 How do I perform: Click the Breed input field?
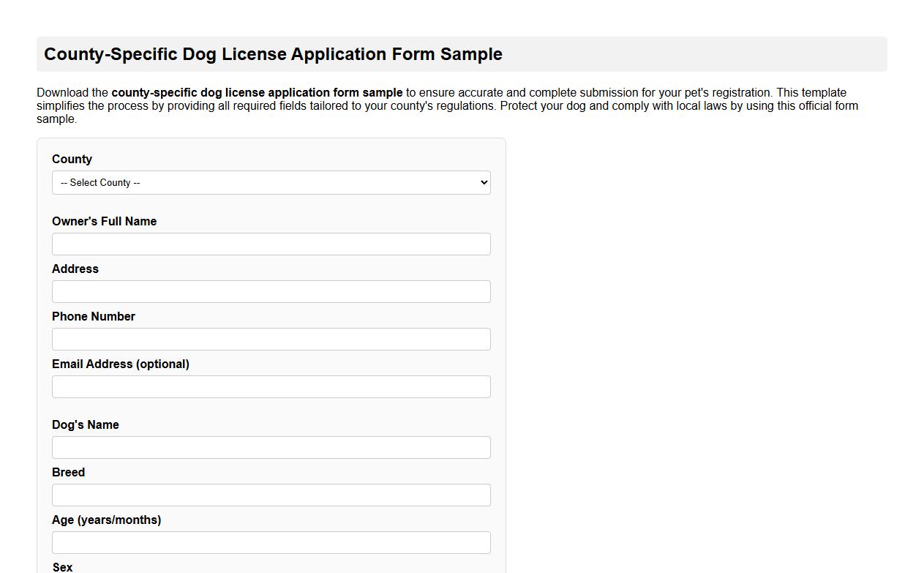[x=271, y=495]
